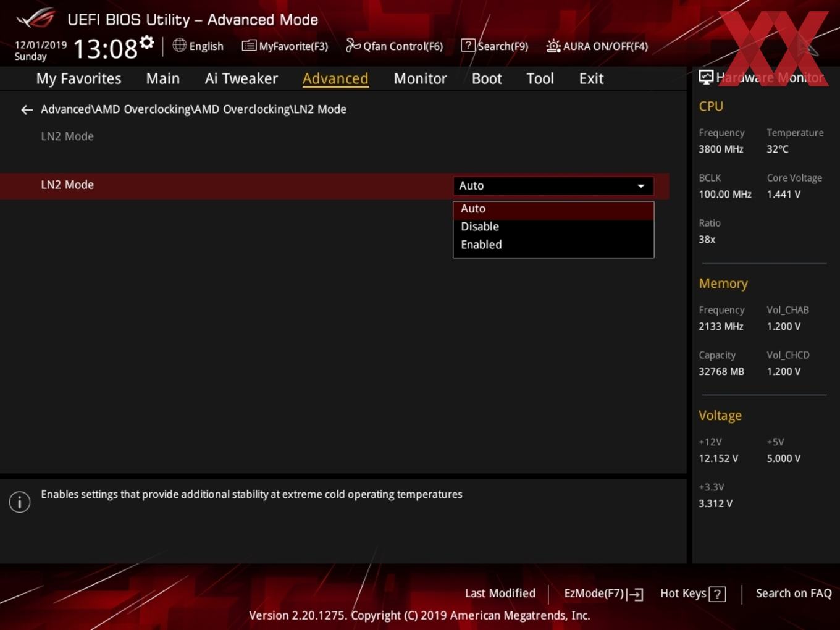Screen dimensions: 840x630
Task: Open the Ai Tweaker tab
Action: coord(241,78)
